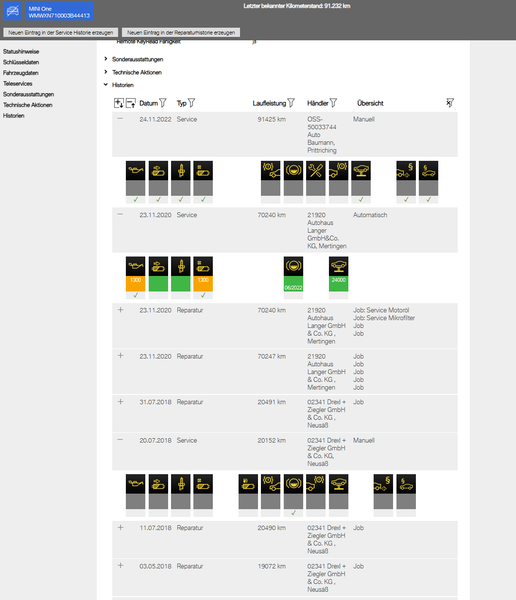Click vehicle check lift icon in 24.11.2022 service
516x600 pixels.
click(361, 171)
